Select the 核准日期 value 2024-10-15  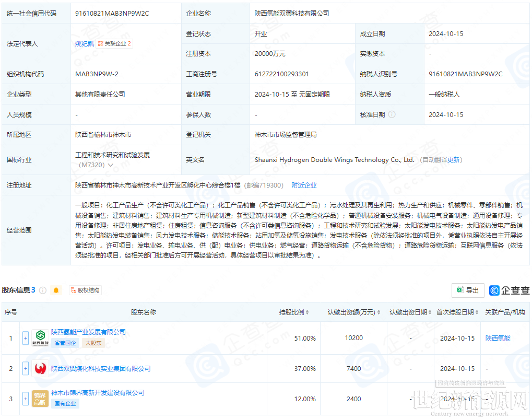point(446,115)
